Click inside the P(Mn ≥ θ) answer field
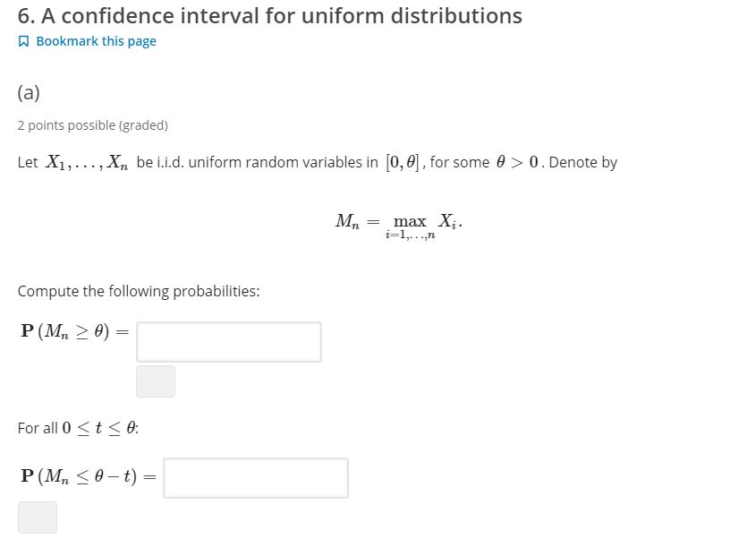 coord(228,341)
